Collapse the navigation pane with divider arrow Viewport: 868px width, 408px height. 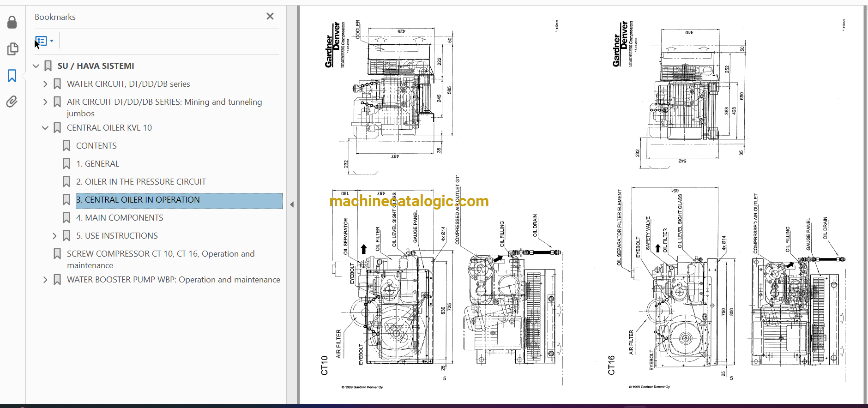(x=292, y=204)
